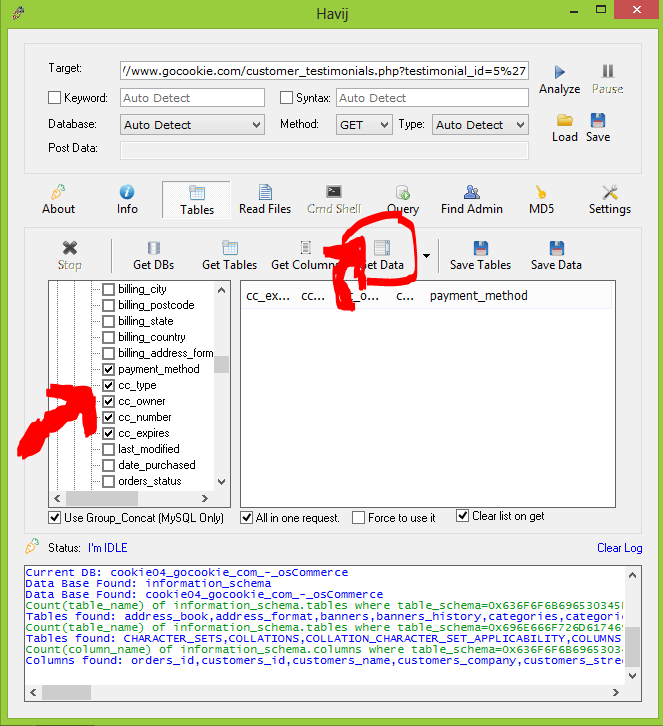Viewport: 663px width, 726px height.
Task: Enable Force to use it option
Action: pos(358,518)
